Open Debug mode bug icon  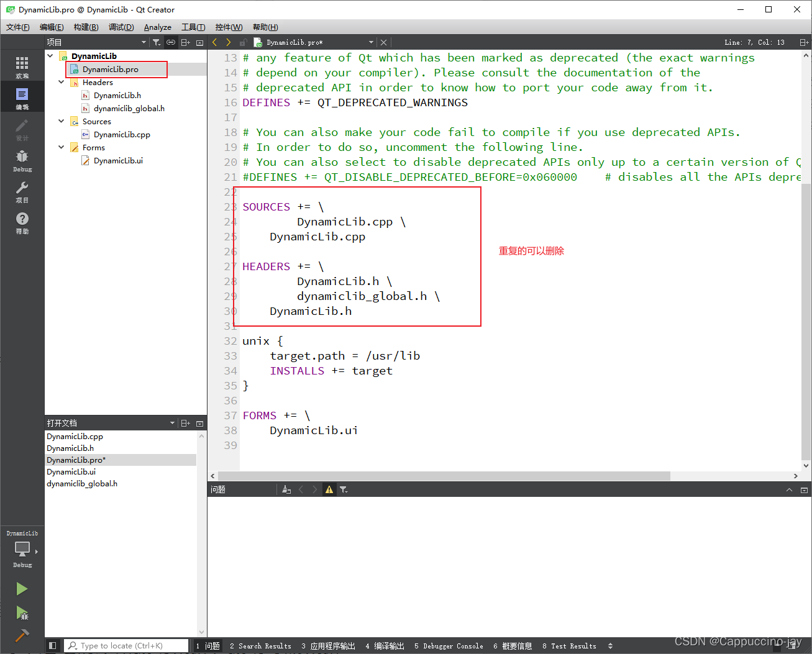[22, 160]
